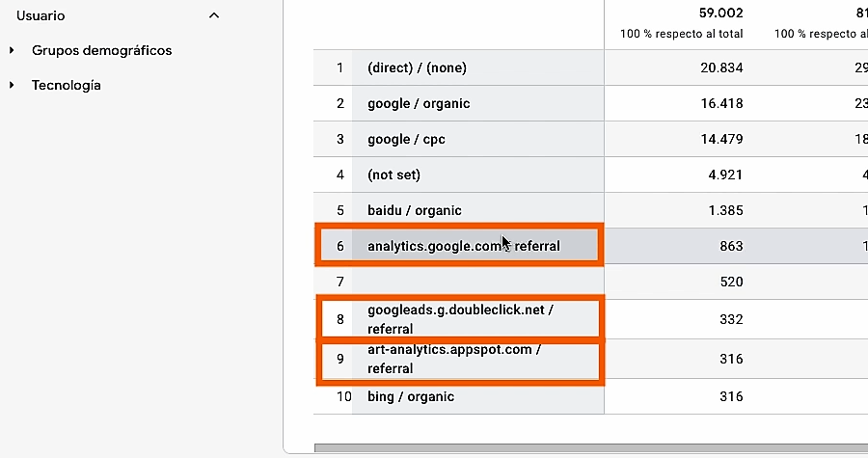Expand Grupos demográficos arrow
Image resolution: width=868 pixels, height=458 pixels.
point(12,50)
